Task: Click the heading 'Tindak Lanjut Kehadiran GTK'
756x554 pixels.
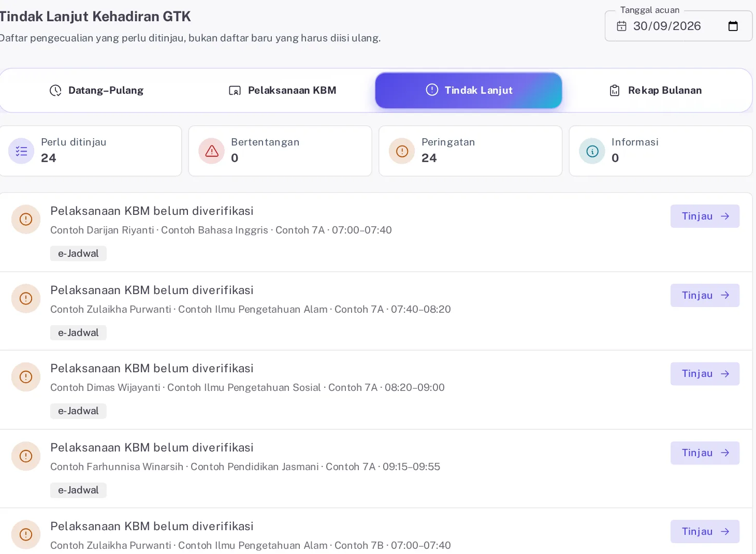Action: point(95,17)
